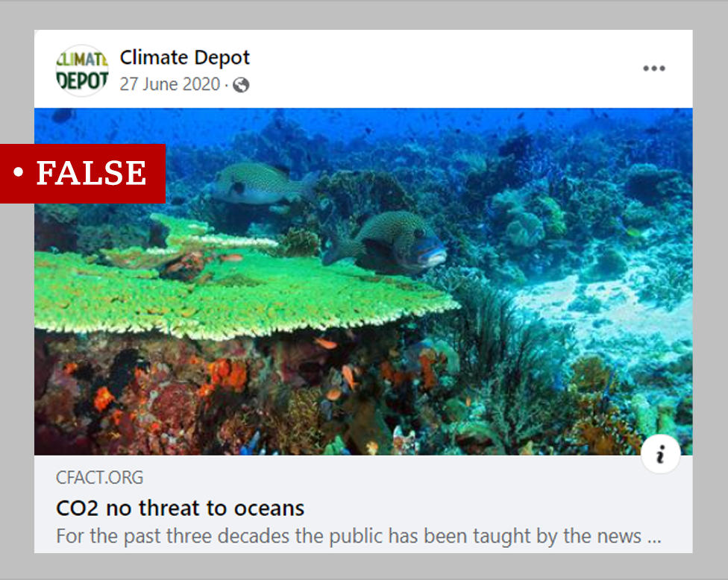Open the 'CO2 no threat to oceans' headline
The height and width of the screenshot is (580, 728).
(180, 508)
